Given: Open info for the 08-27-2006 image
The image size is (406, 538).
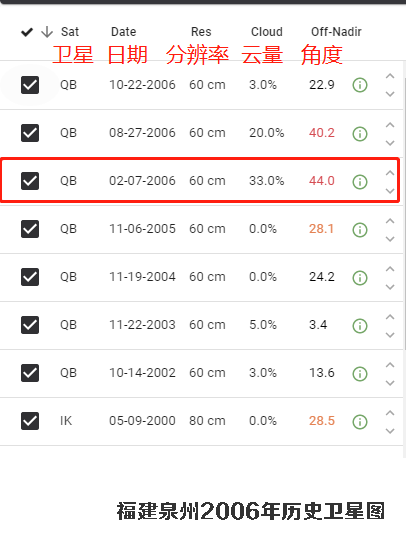Looking at the screenshot, I should click(360, 133).
